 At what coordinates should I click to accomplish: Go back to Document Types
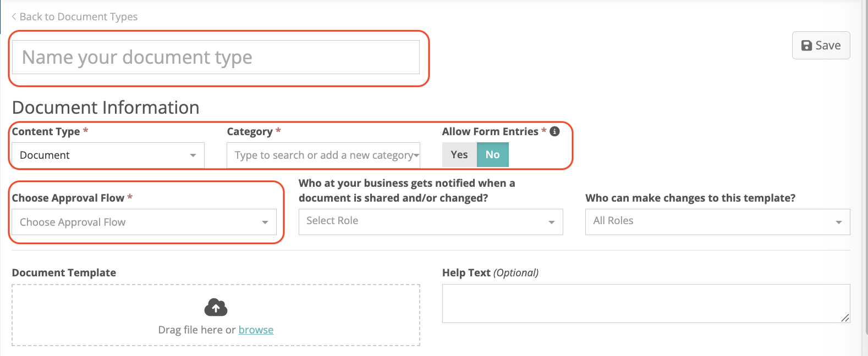click(75, 16)
